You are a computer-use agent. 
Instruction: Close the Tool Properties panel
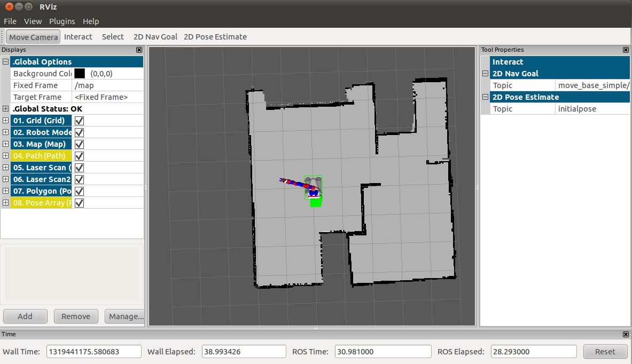coord(626,50)
